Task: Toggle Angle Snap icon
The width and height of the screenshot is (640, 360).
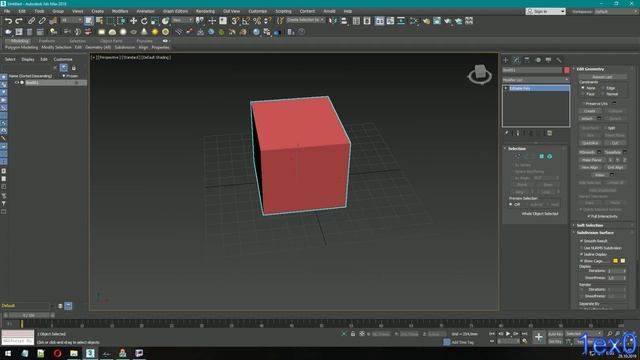Action: point(246,21)
